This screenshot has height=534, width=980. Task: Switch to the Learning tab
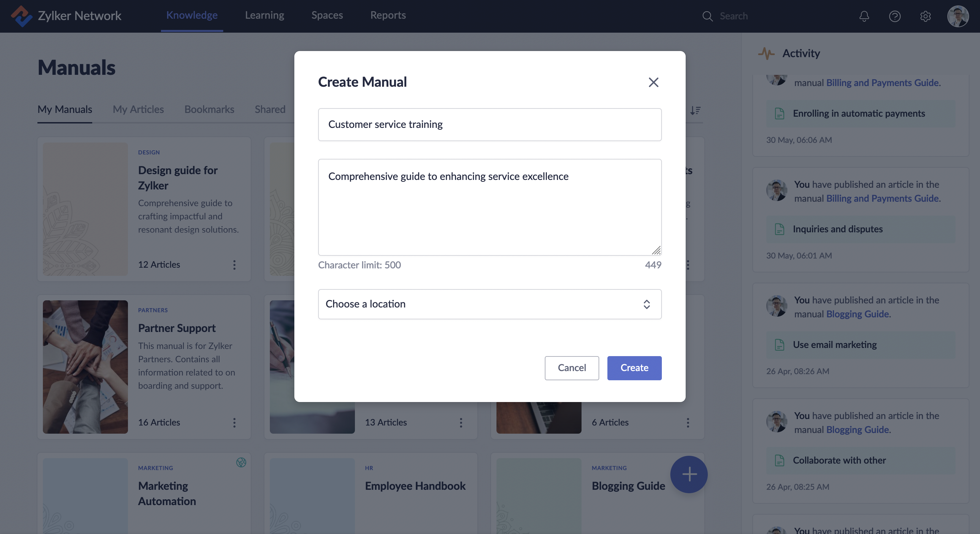[x=264, y=15]
